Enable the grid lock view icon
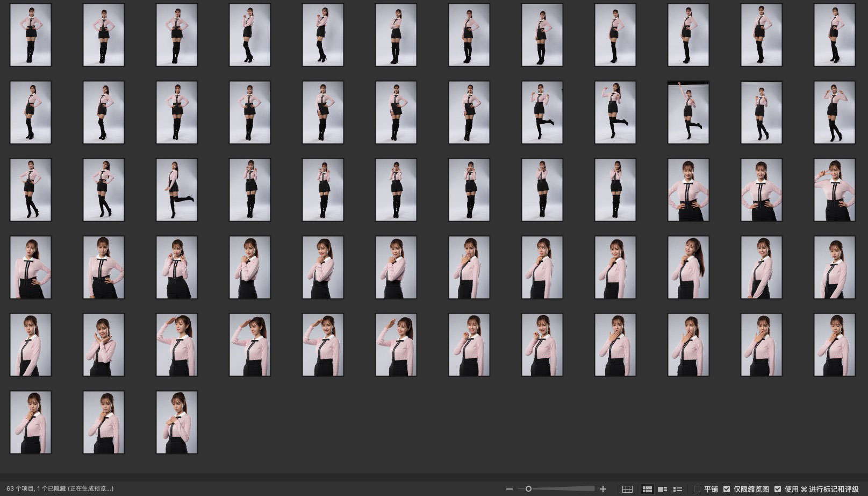Screen dimensions: 868x496 click(627, 489)
